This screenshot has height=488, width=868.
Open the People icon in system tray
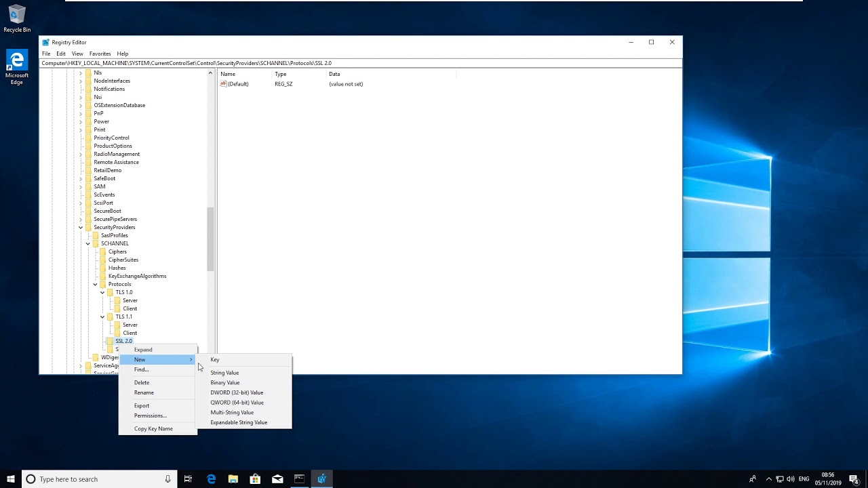coord(753,479)
